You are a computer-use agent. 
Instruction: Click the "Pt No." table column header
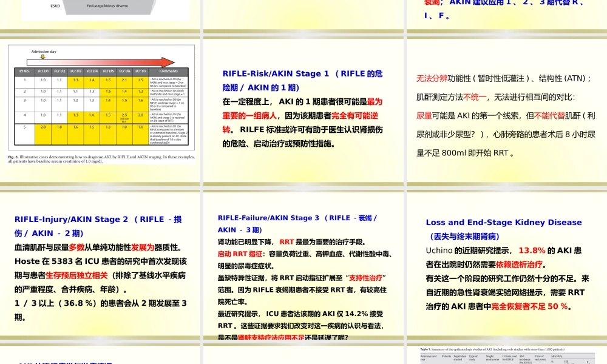click(x=24, y=71)
